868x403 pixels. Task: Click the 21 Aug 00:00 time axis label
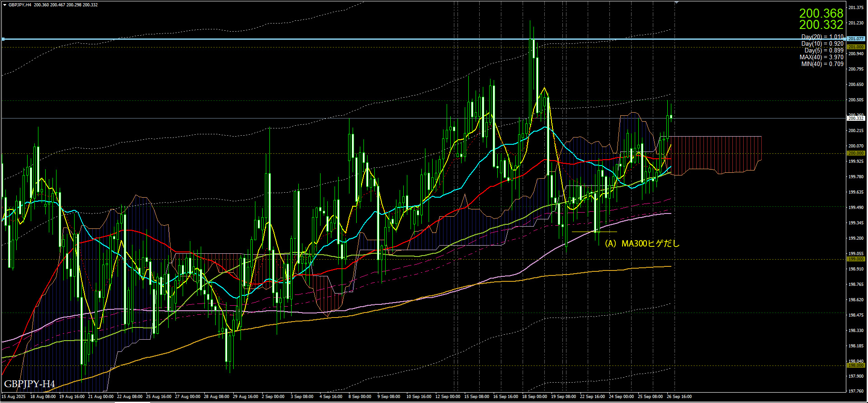pyautogui.click(x=101, y=397)
